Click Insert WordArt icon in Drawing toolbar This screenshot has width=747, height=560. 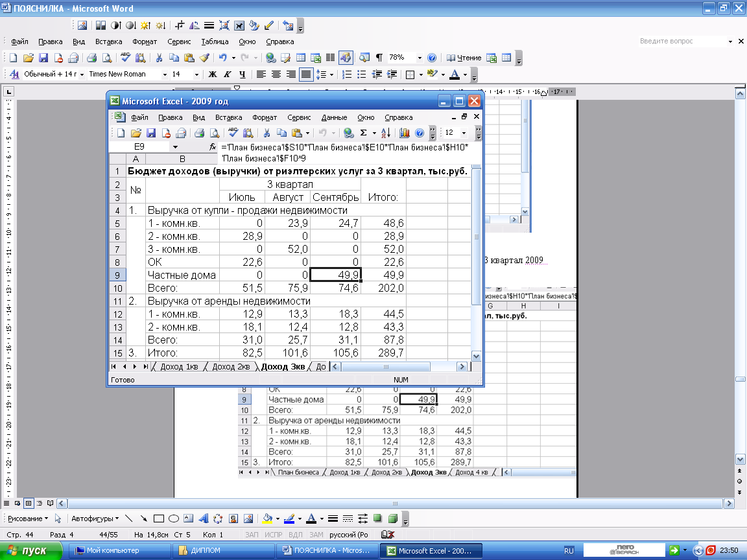pos(203,519)
